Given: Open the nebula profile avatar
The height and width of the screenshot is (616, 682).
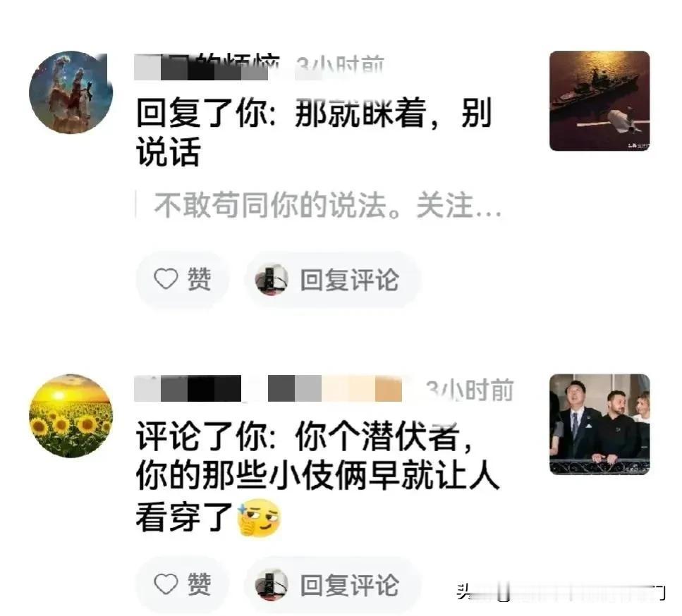Looking at the screenshot, I should [x=71, y=92].
